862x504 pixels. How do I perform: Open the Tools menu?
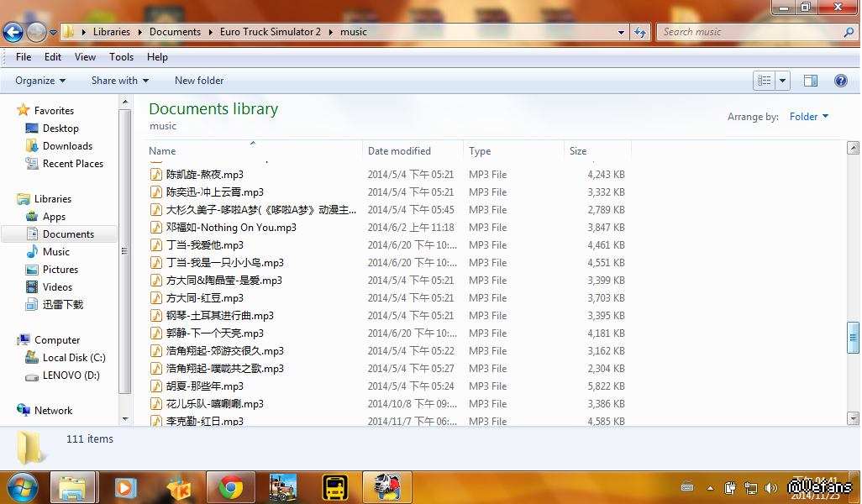(121, 57)
